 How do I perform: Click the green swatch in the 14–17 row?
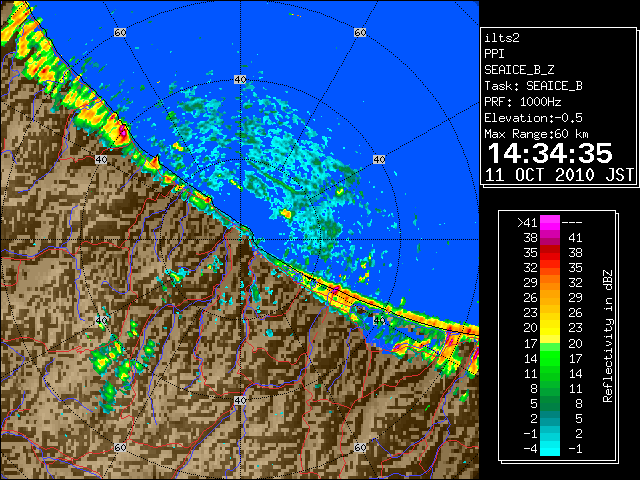point(550,358)
